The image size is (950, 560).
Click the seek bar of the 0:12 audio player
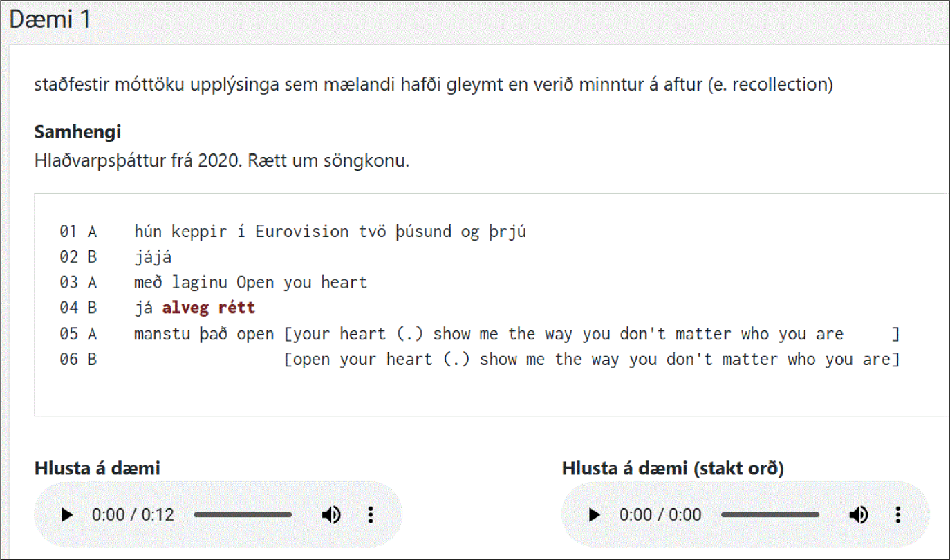(243, 515)
